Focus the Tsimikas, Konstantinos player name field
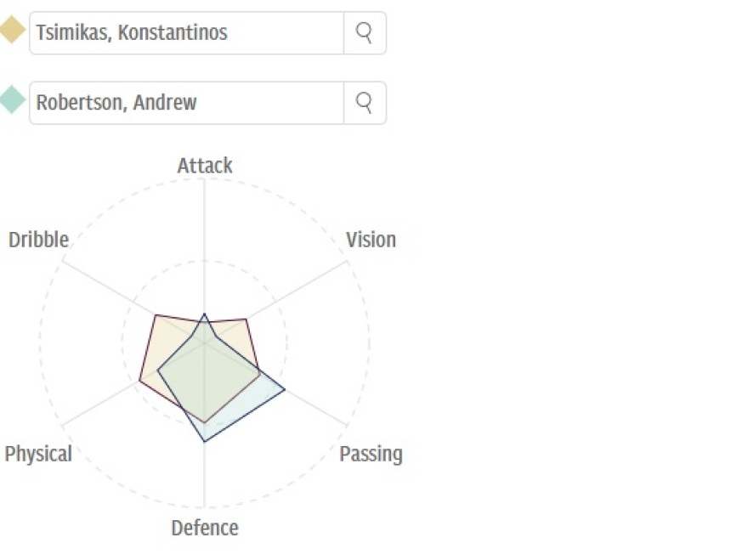Screen dimensions: 748x560 [187, 33]
